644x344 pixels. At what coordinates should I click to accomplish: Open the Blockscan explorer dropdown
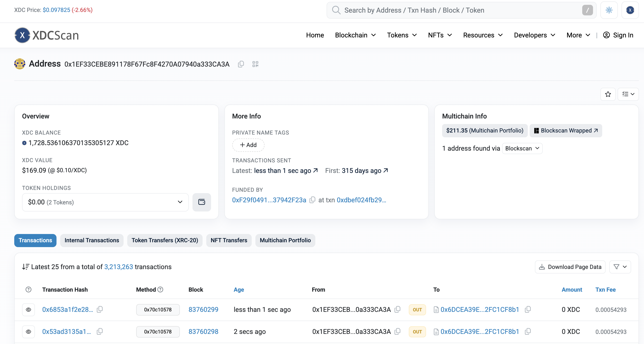click(522, 149)
